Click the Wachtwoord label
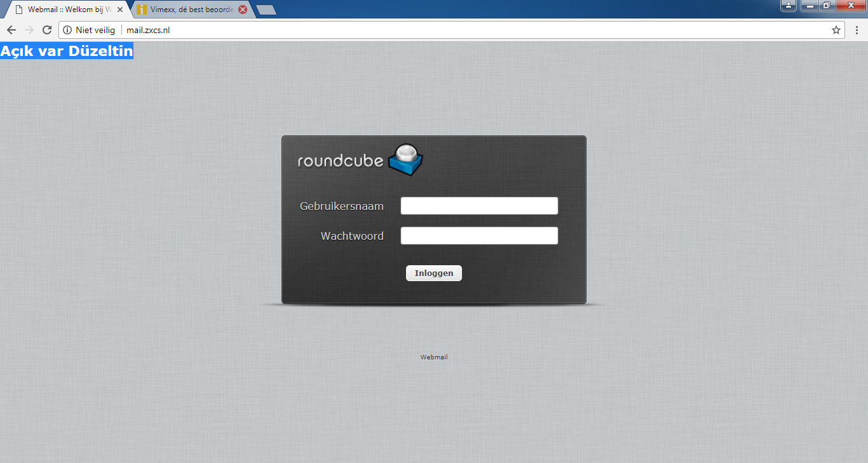Viewport: 868px width, 463px height. pyautogui.click(x=352, y=236)
